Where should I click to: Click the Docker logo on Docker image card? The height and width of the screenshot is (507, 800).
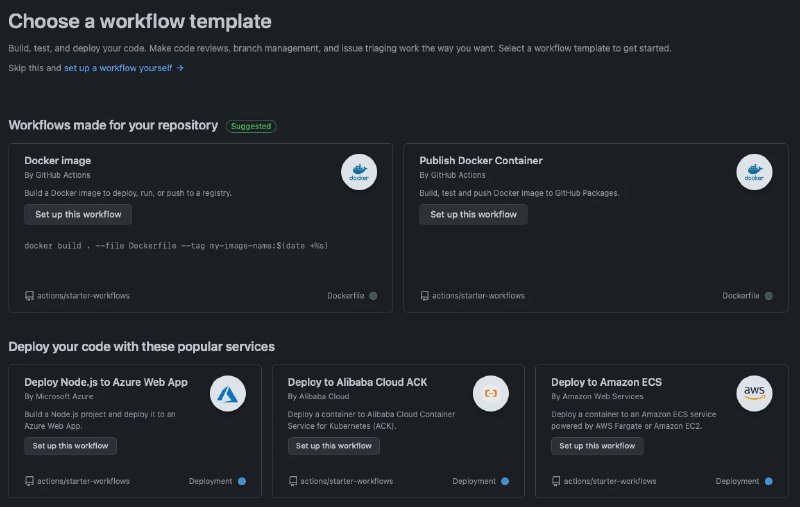[359, 172]
